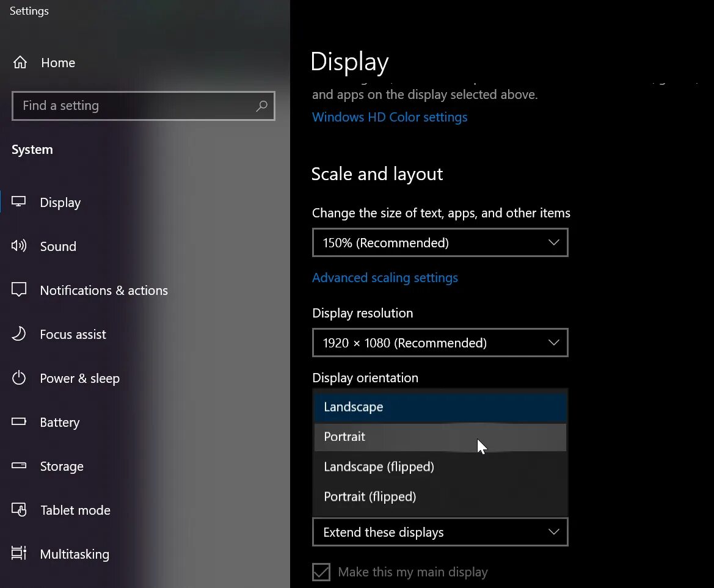Viewport: 714px width, 588px height.
Task: Pick Portrait (flipped) from the list
Action: coord(440,496)
